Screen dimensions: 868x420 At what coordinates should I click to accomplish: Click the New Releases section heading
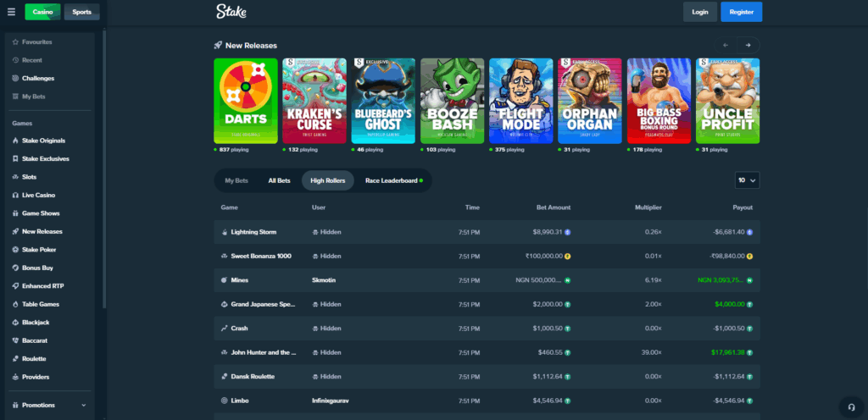[251, 46]
